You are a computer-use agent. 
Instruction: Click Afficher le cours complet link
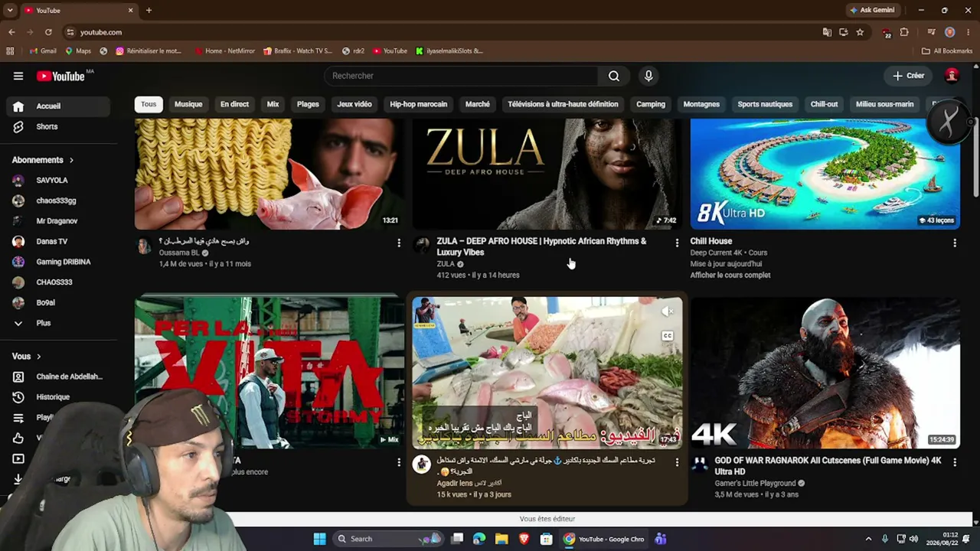[x=730, y=275]
